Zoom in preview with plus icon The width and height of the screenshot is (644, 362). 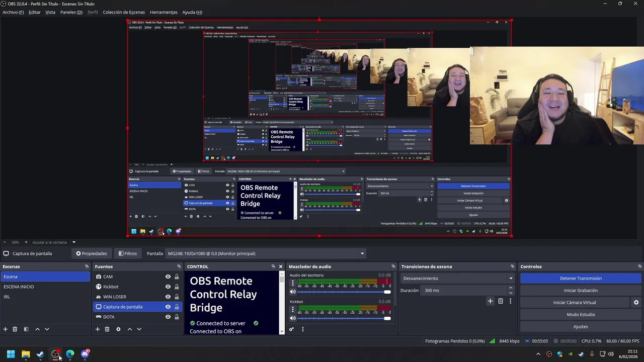(26, 242)
